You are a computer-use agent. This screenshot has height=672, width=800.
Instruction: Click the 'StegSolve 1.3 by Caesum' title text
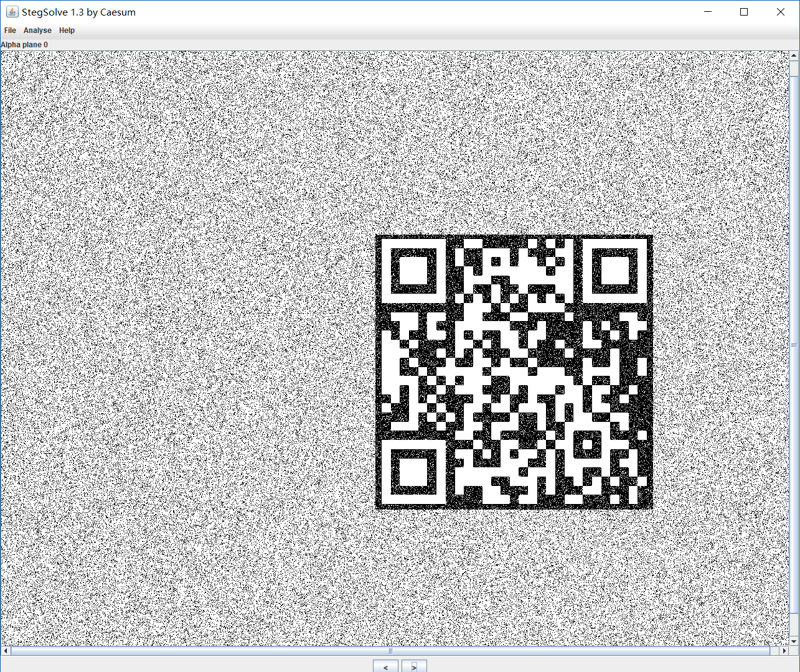tap(78, 12)
